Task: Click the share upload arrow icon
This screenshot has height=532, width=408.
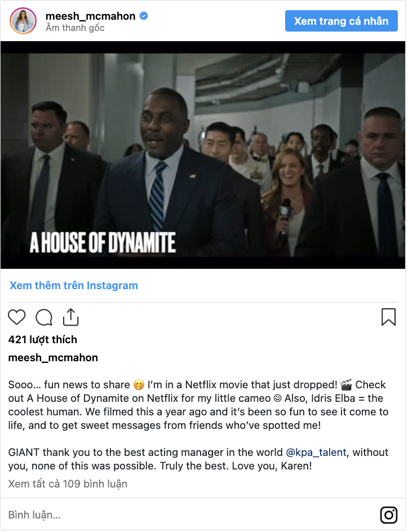Action: click(x=70, y=317)
